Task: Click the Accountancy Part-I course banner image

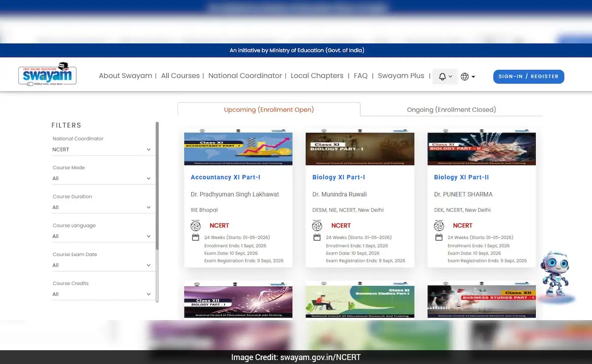Action: tap(238, 147)
